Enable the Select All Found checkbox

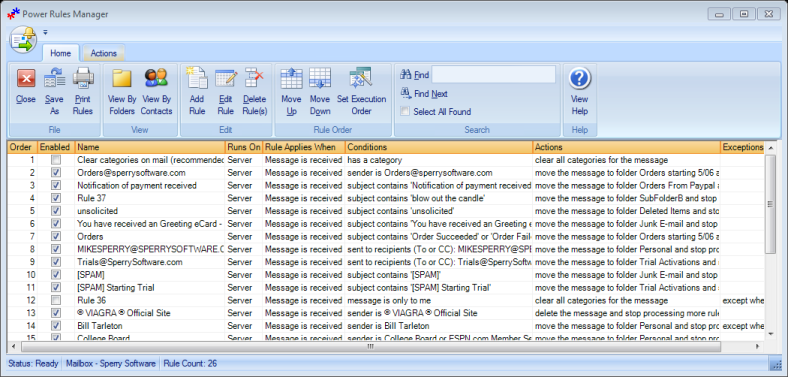point(405,112)
